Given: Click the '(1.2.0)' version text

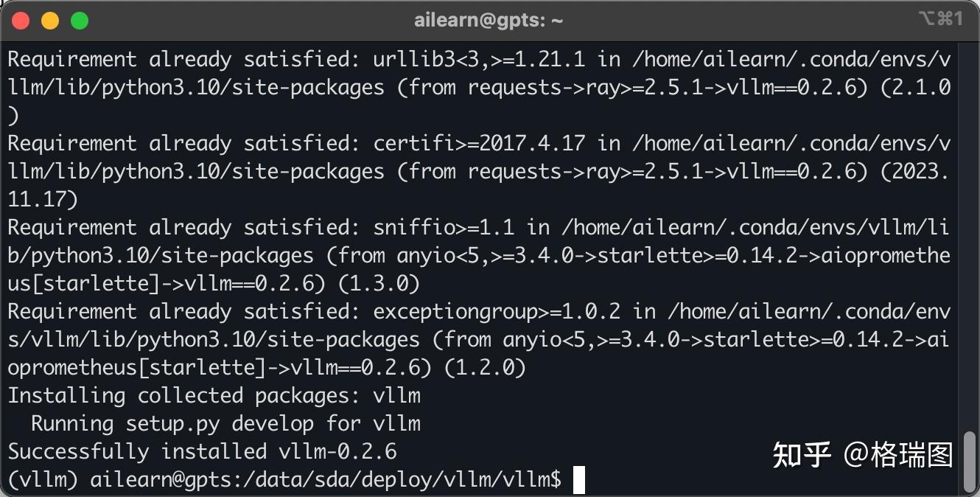Looking at the screenshot, I should pos(485,367).
